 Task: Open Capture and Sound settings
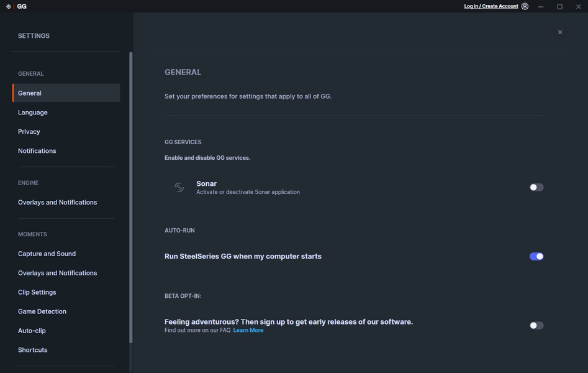click(47, 254)
